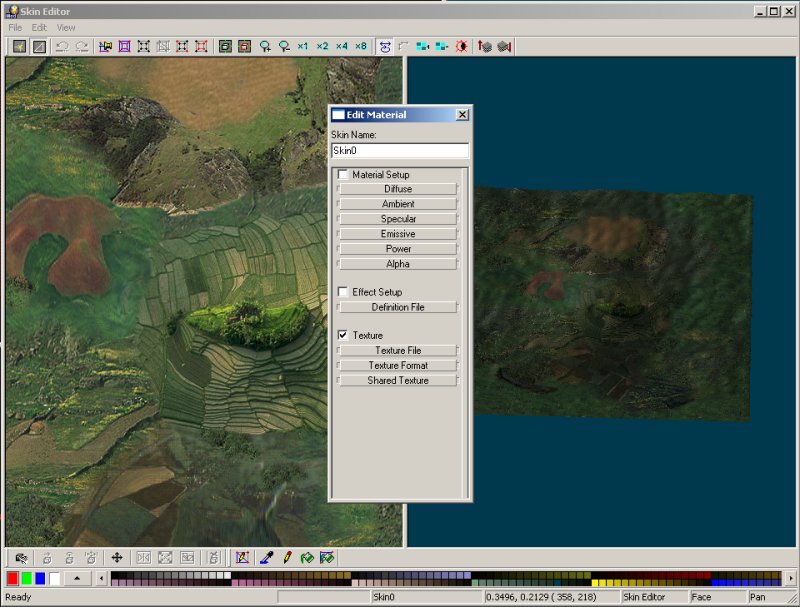Enable the Material Setup checkbox

[344, 175]
